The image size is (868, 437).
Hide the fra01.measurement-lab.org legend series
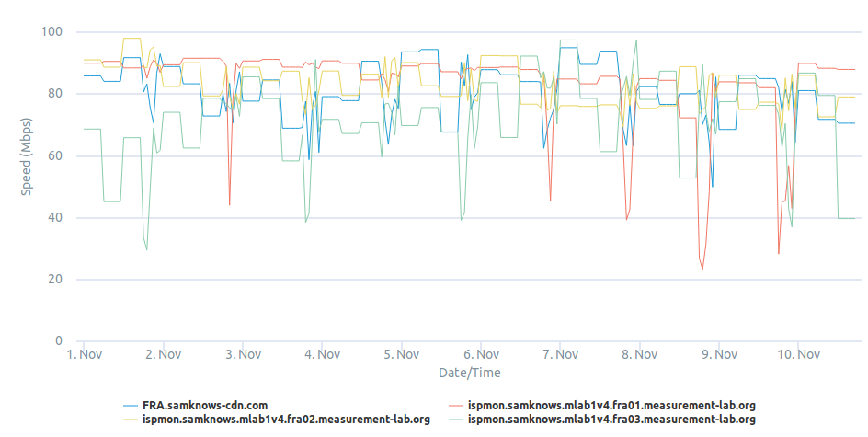tap(611, 405)
